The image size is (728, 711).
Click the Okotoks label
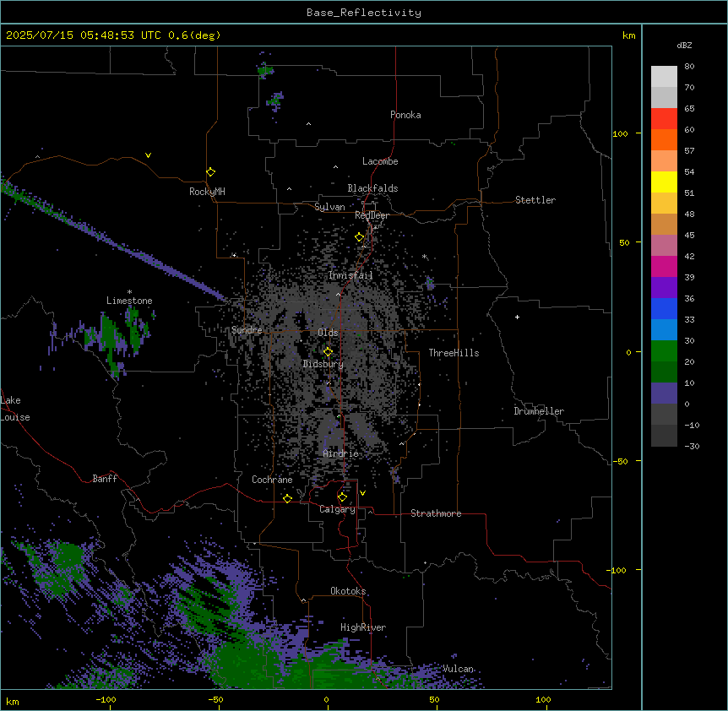(348, 591)
